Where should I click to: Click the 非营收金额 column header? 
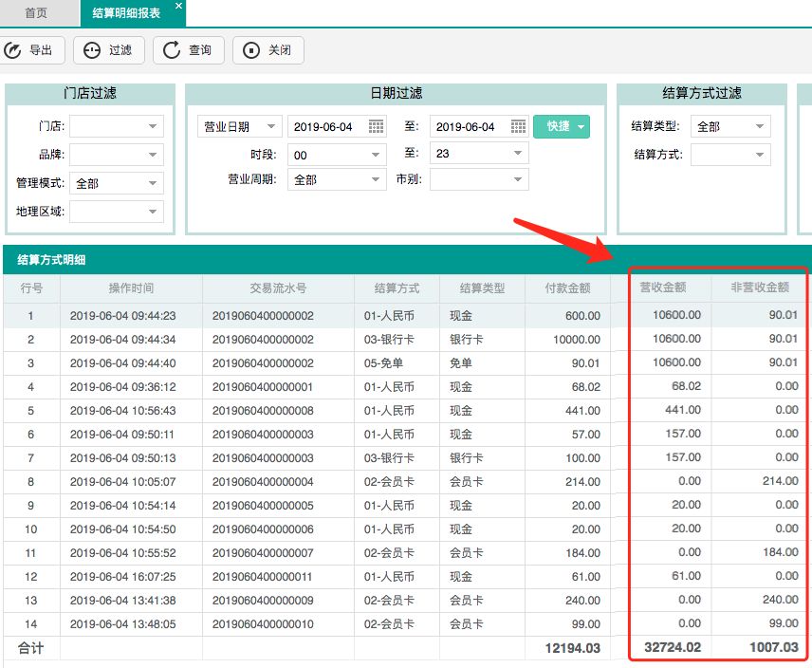tap(760, 288)
